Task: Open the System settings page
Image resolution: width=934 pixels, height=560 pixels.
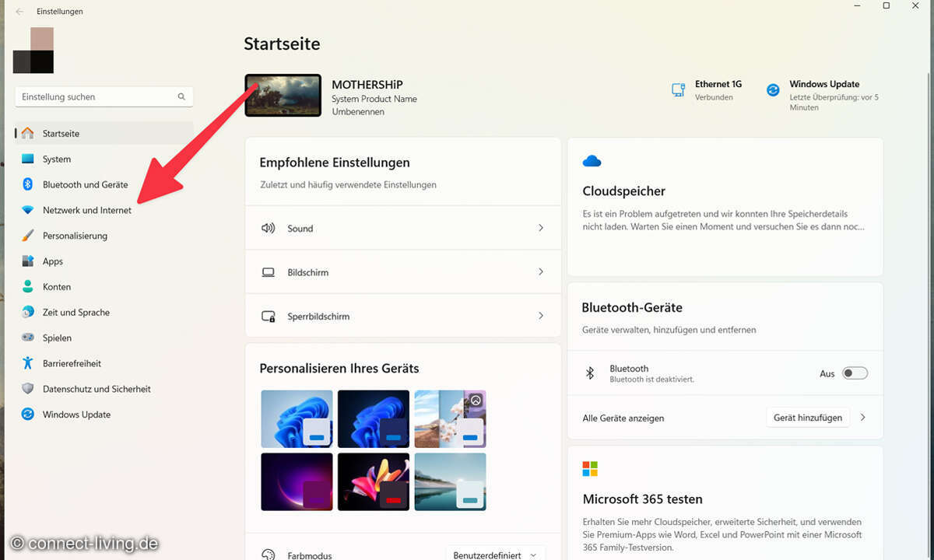Action: (x=104, y=159)
